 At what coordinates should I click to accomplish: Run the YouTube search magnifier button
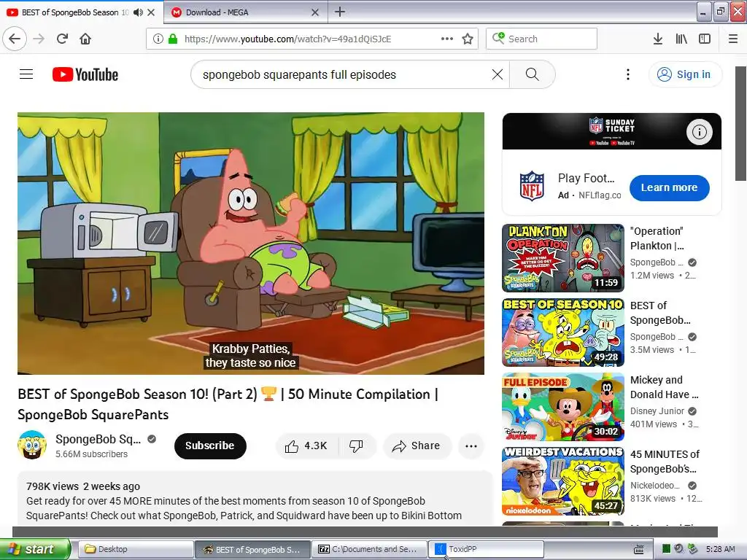[x=532, y=74]
